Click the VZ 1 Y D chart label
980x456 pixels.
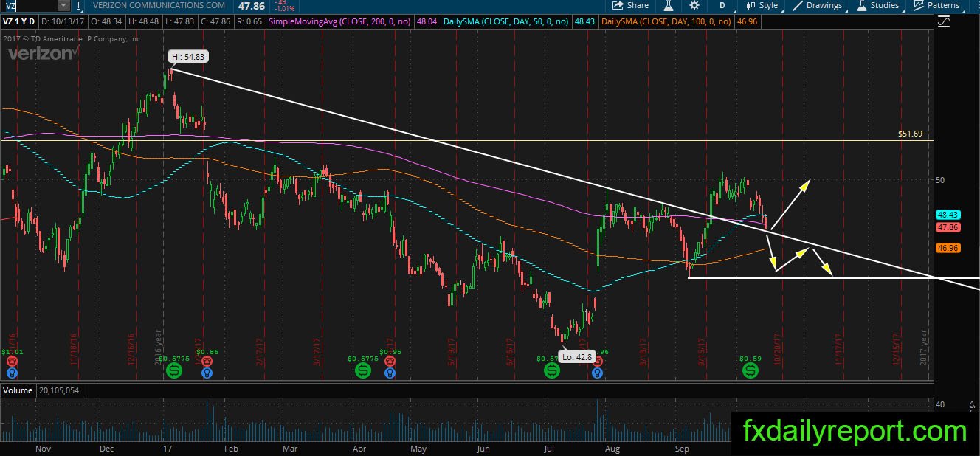coord(20,22)
